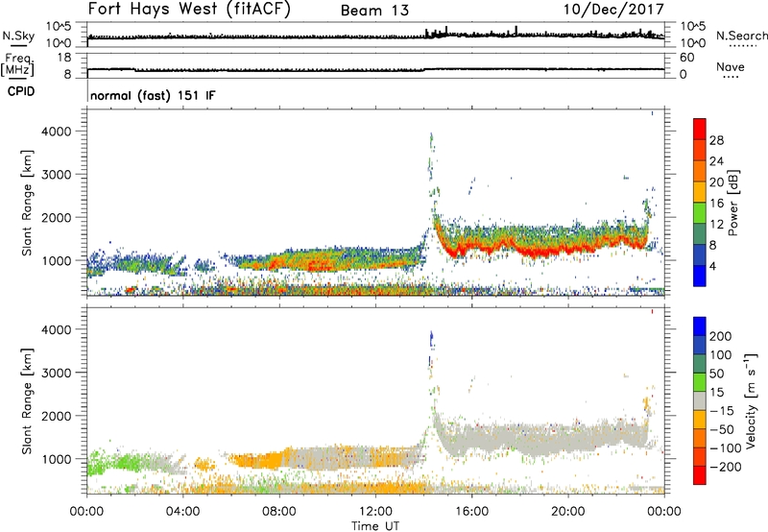Click the gray segment of Velocity color bar

[700, 400]
